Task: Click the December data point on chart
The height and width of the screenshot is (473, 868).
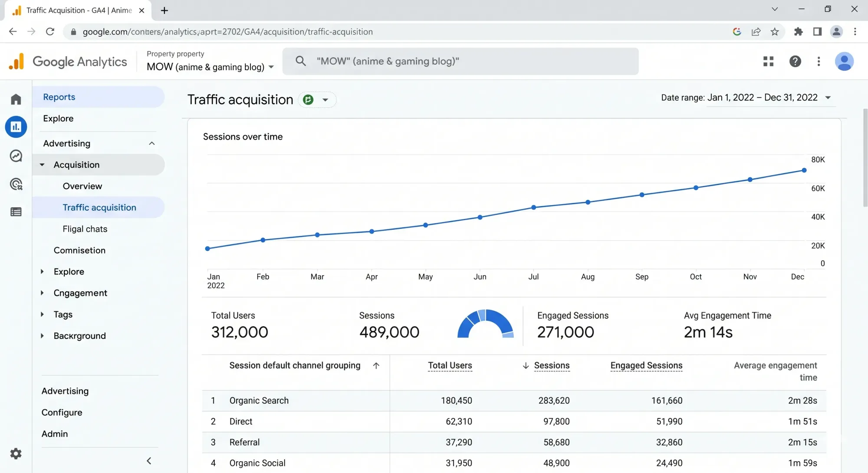Action: click(804, 170)
